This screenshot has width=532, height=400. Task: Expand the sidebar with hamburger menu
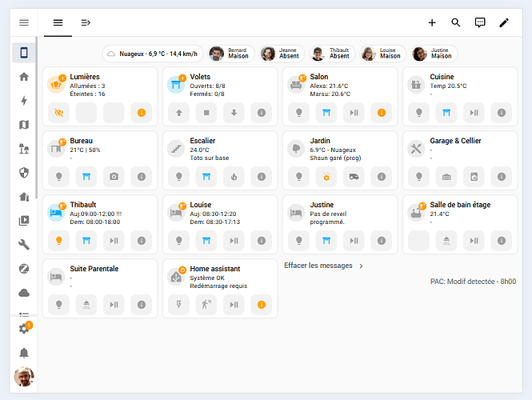click(24, 23)
